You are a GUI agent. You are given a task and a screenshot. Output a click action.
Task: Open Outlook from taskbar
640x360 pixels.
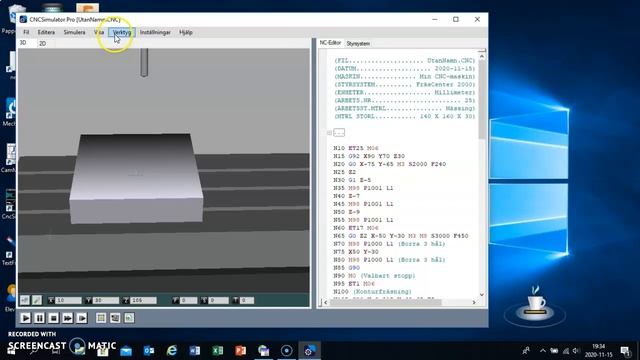point(149,351)
